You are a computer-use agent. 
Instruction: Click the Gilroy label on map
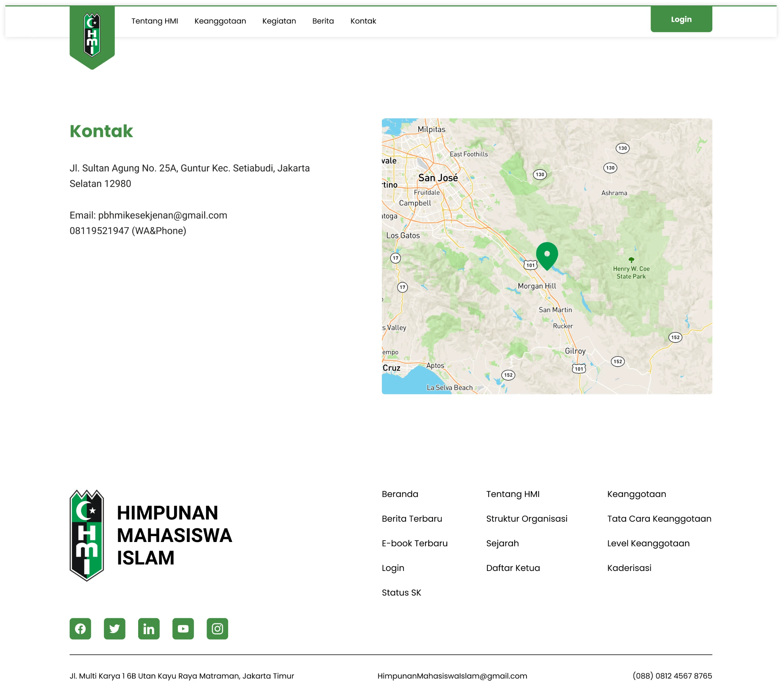pos(575,351)
